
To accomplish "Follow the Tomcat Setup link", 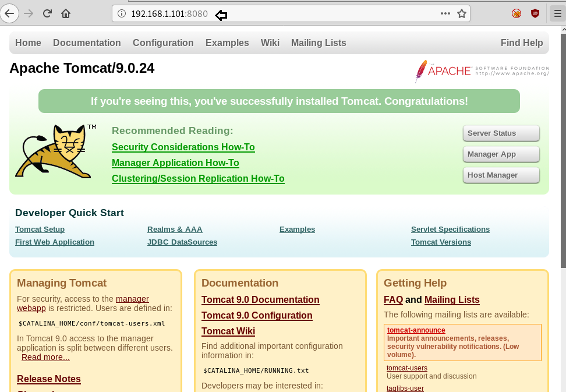I will [40, 229].
